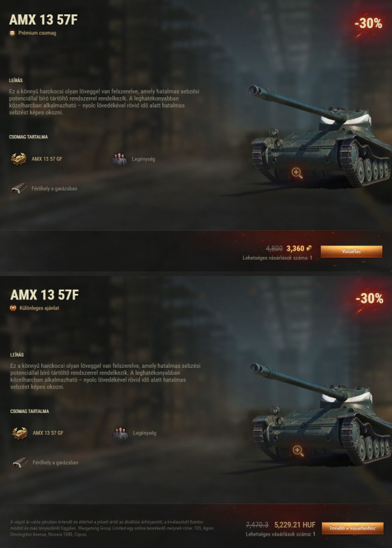
Task: Select the AMX 13 57 GF emblem in the Különleges ajánlat
Action: (x=20, y=433)
